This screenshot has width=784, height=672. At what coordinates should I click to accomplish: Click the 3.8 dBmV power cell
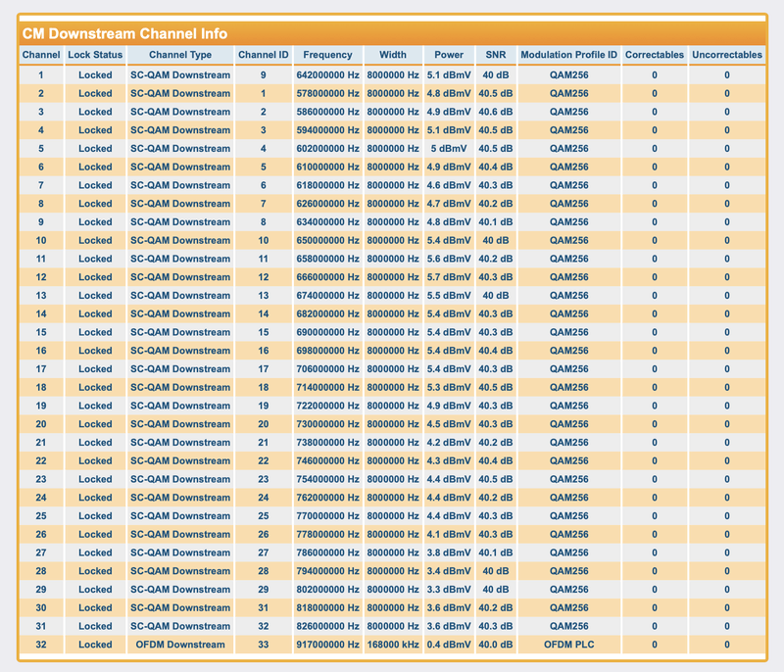point(449,552)
